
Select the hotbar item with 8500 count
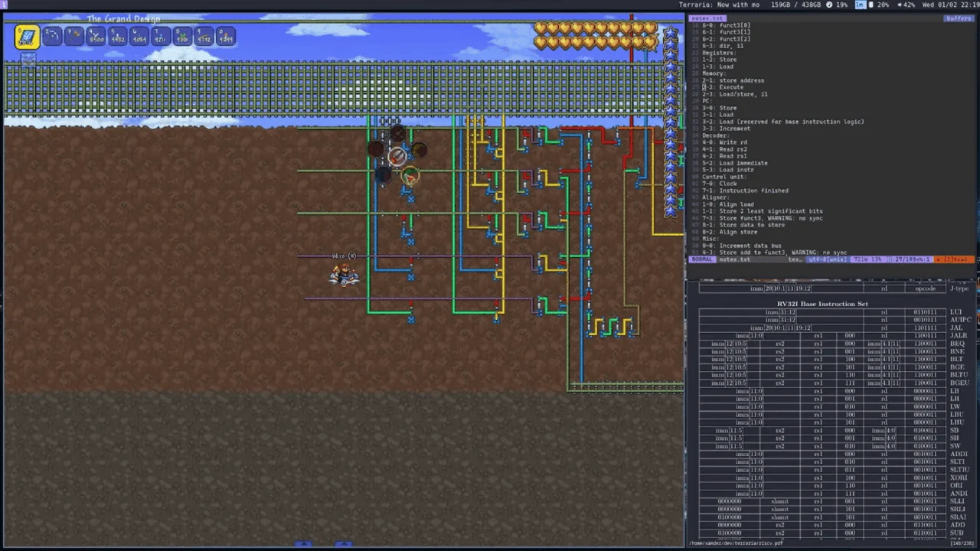96,36
